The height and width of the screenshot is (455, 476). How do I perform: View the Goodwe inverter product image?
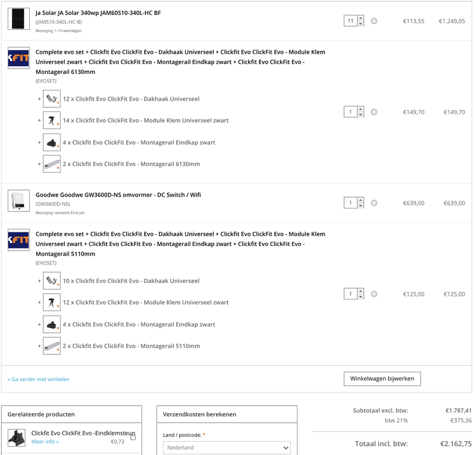(x=18, y=201)
